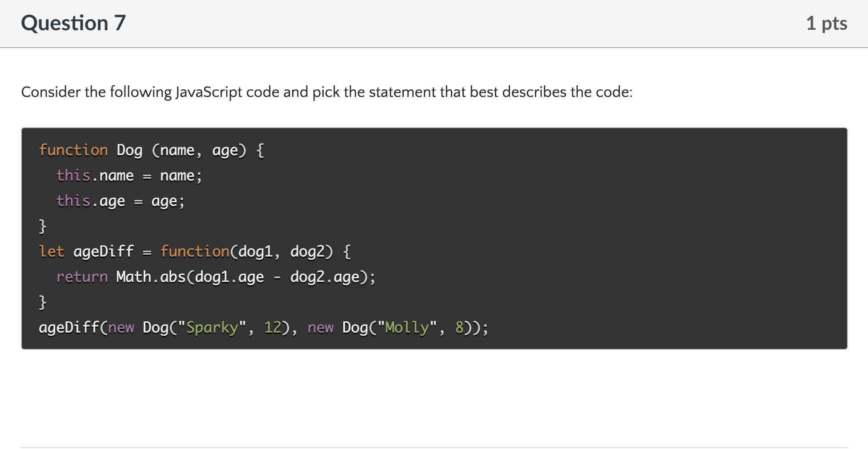
Task: Select the "1 pts" label
Action: [826, 23]
